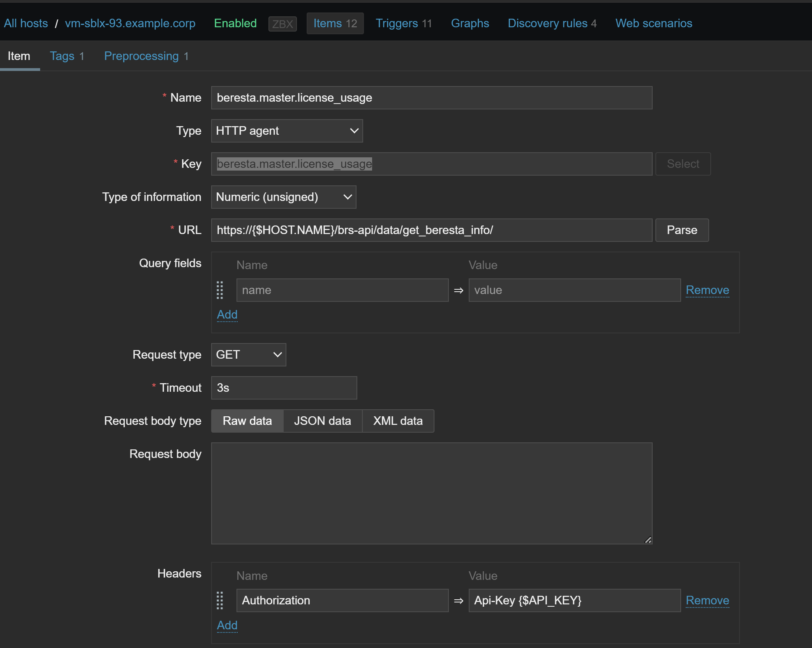Click the Request body resize grip
Screen dimensions: 812x648
point(648,540)
